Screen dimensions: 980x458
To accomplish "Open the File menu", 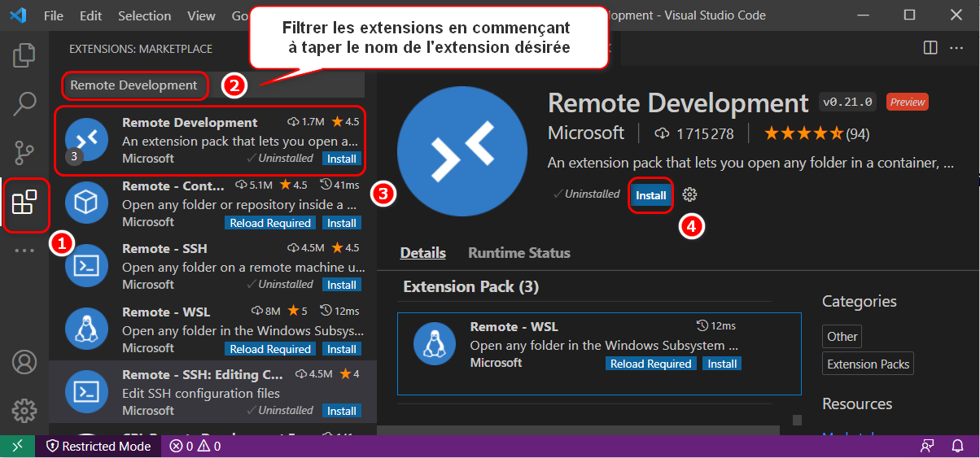I will tap(53, 15).
